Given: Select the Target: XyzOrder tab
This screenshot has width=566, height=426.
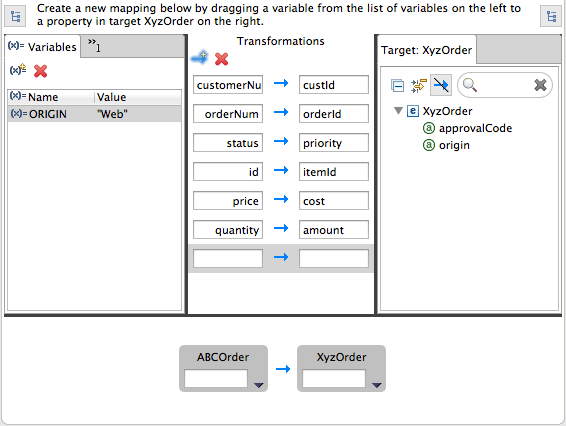Looking at the screenshot, I should click(x=426, y=50).
